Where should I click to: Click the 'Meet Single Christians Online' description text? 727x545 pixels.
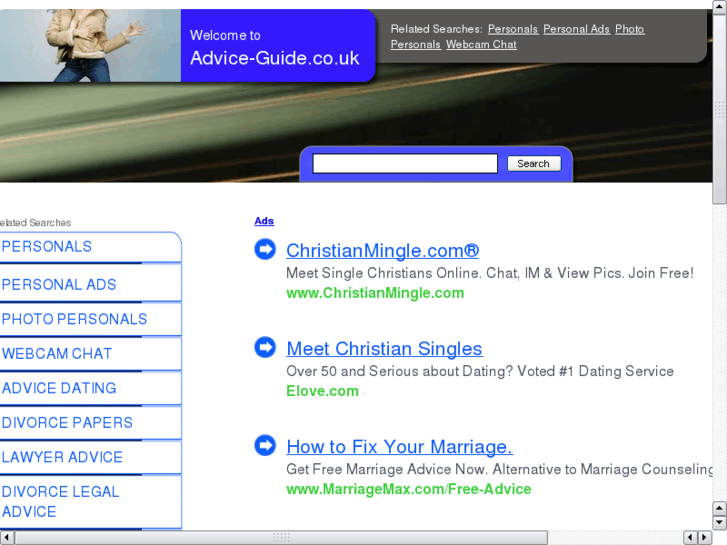click(490, 273)
